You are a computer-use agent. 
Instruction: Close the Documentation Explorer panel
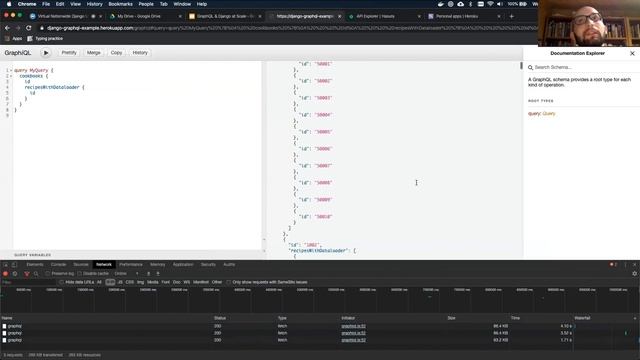click(x=632, y=53)
